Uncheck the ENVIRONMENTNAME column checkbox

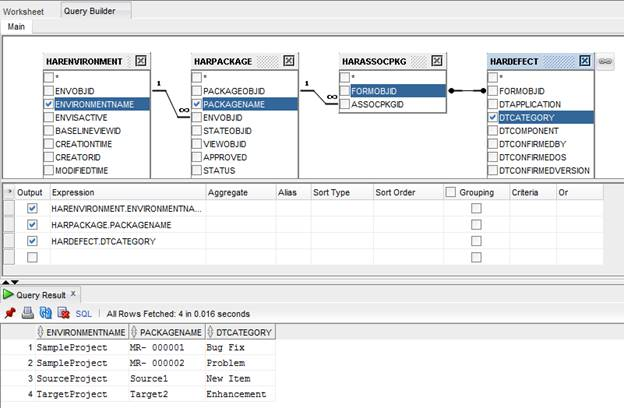coord(49,103)
